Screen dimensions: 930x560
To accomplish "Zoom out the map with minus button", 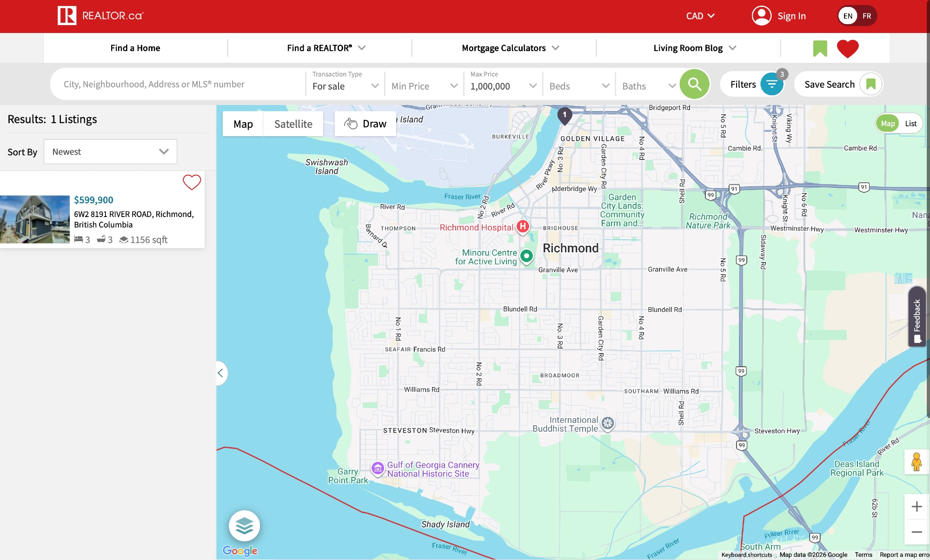I will coord(917,532).
